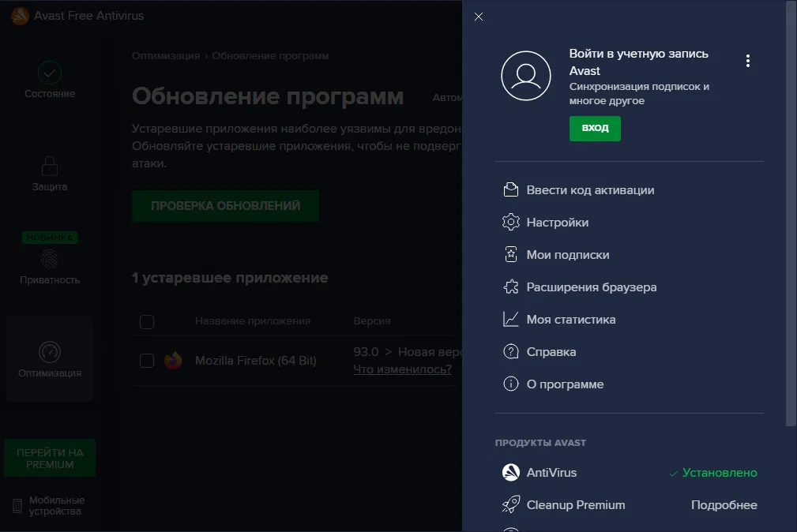797x532 pixels.
Task: Select the Mozilla Firefox (64 Bit) row name
Action: (x=256, y=360)
